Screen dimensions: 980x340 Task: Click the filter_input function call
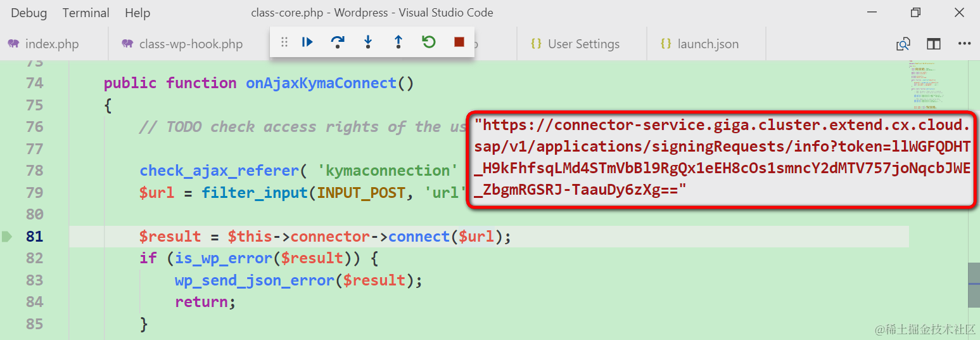(255, 192)
